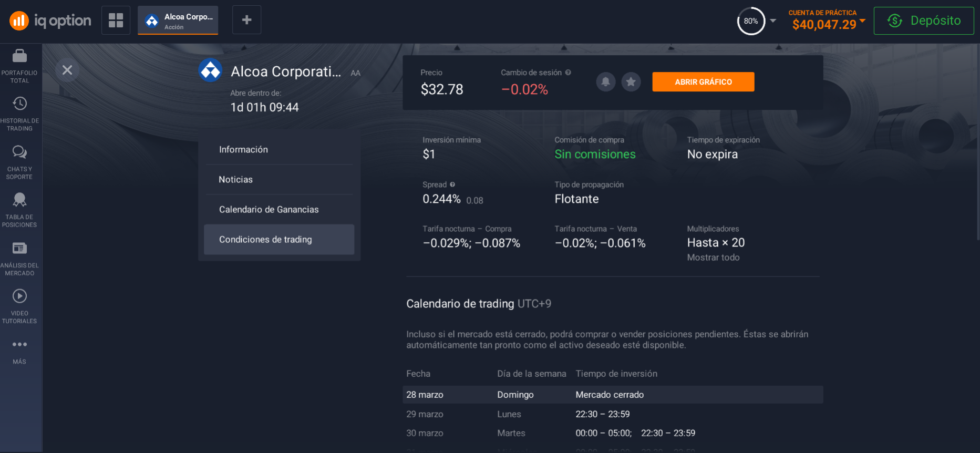Set a price alert with bell icon
Image resolution: width=980 pixels, height=453 pixels.
coord(606,81)
